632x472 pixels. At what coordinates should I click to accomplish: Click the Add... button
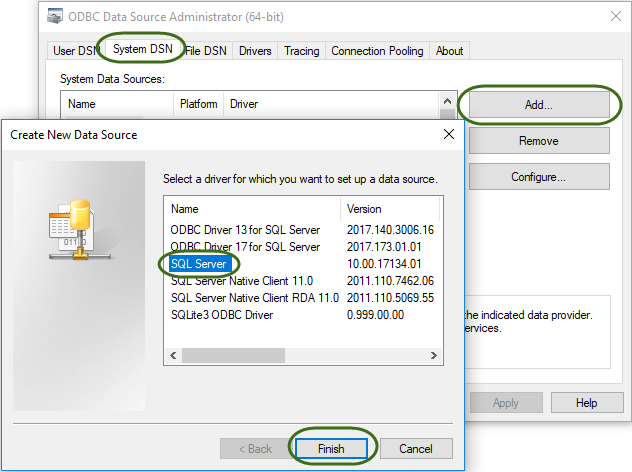539,105
